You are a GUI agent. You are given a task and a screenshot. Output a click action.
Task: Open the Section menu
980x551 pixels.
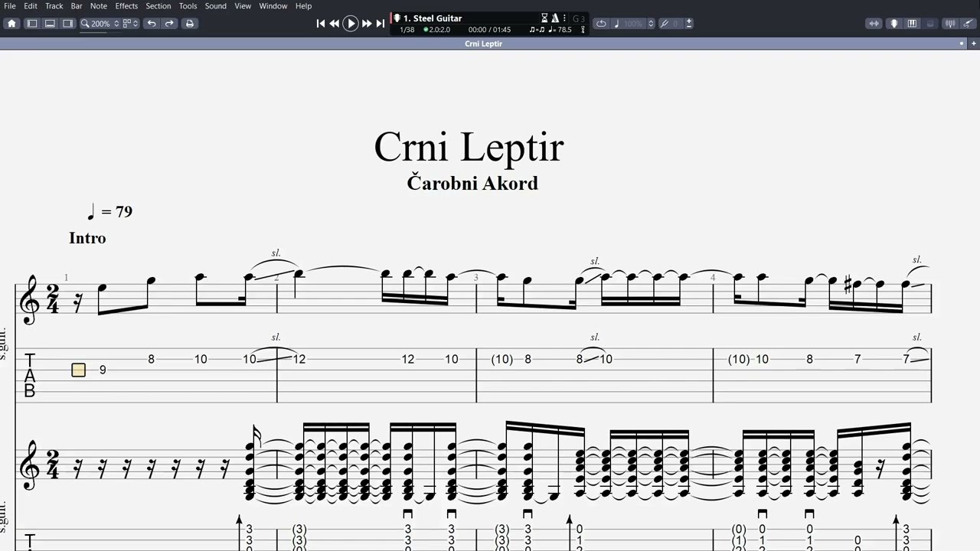(158, 6)
